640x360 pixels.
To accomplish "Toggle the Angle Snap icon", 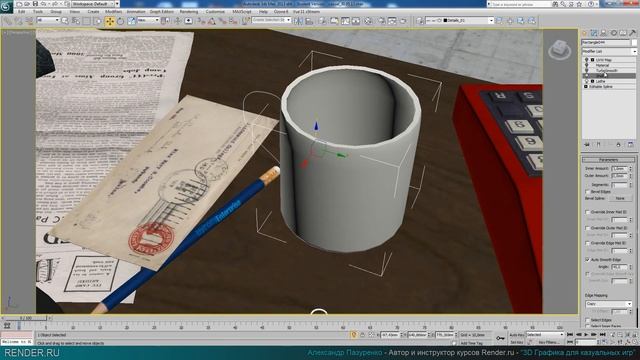I will (212, 21).
